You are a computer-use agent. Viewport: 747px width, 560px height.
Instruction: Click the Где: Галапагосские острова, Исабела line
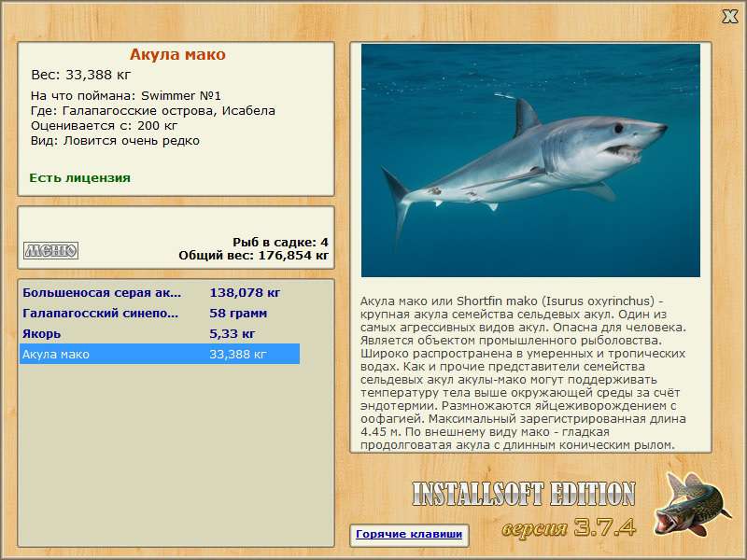point(153,111)
